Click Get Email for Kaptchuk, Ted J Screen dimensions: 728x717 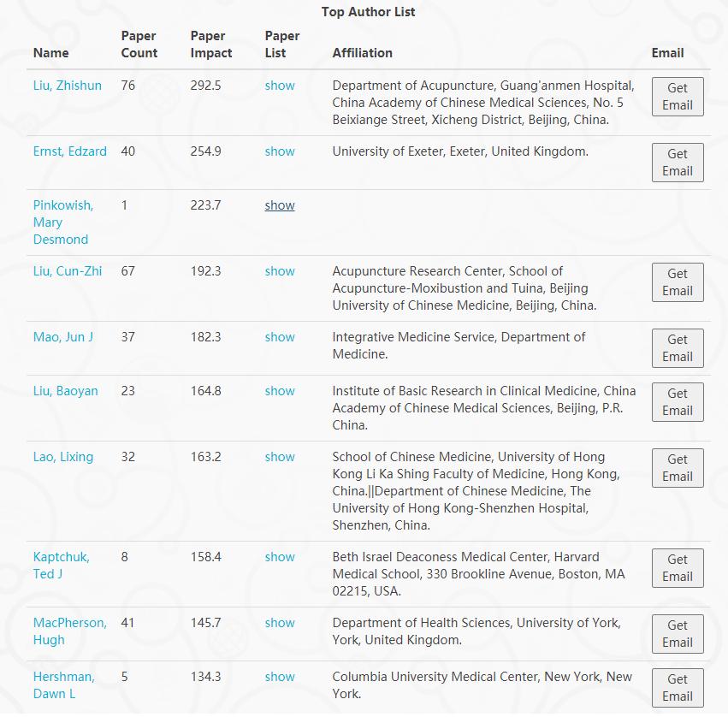pyautogui.click(x=678, y=568)
